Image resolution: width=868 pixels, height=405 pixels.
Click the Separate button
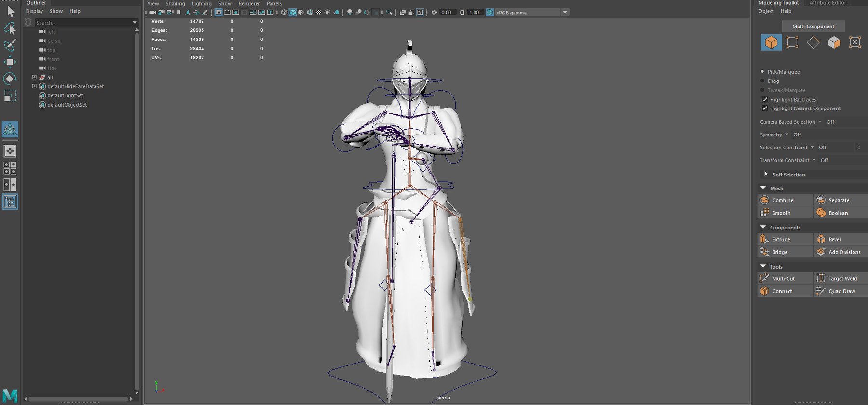click(841, 200)
